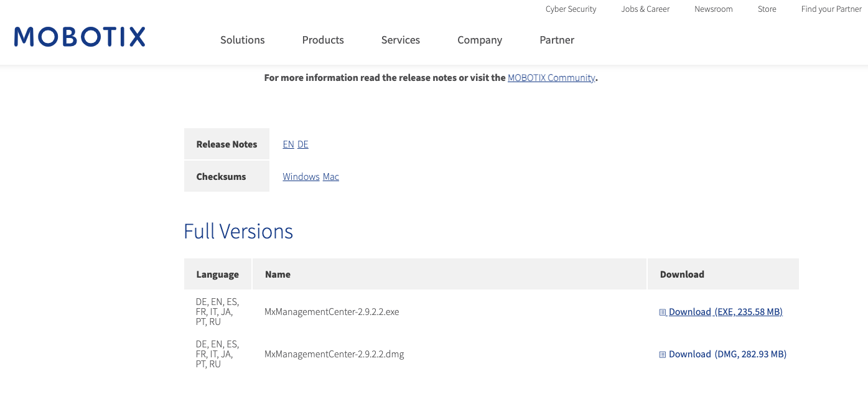Open Mac checksums link
Image resolution: width=868 pixels, height=409 pixels.
click(331, 177)
